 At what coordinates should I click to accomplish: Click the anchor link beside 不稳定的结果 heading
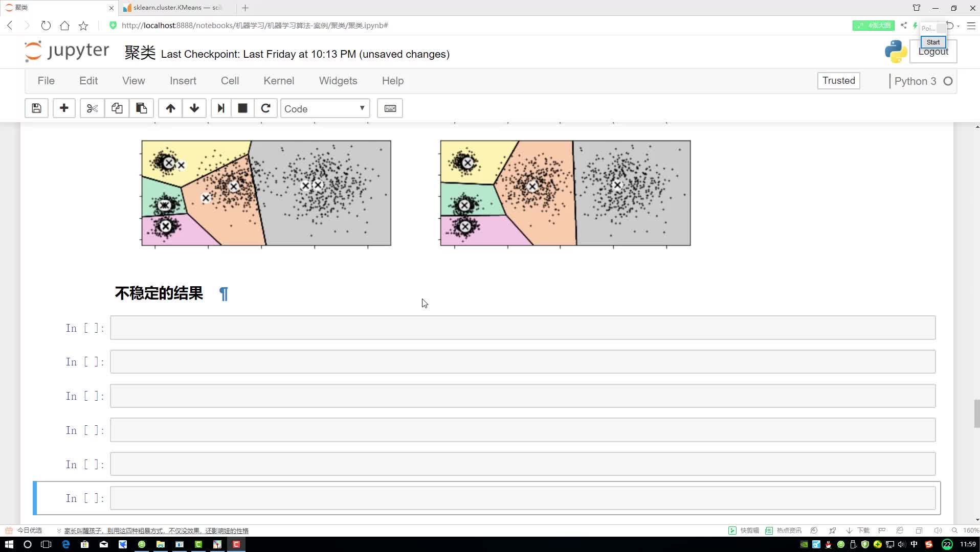point(224,294)
